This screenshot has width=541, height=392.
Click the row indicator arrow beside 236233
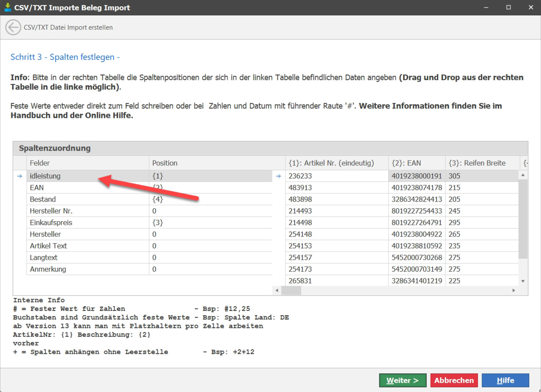[278, 176]
